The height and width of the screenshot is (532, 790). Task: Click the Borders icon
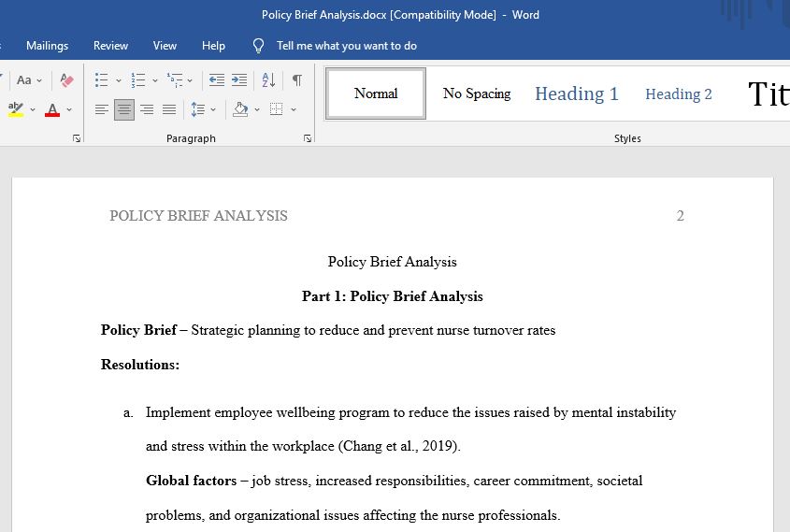click(x=276, y=109)
